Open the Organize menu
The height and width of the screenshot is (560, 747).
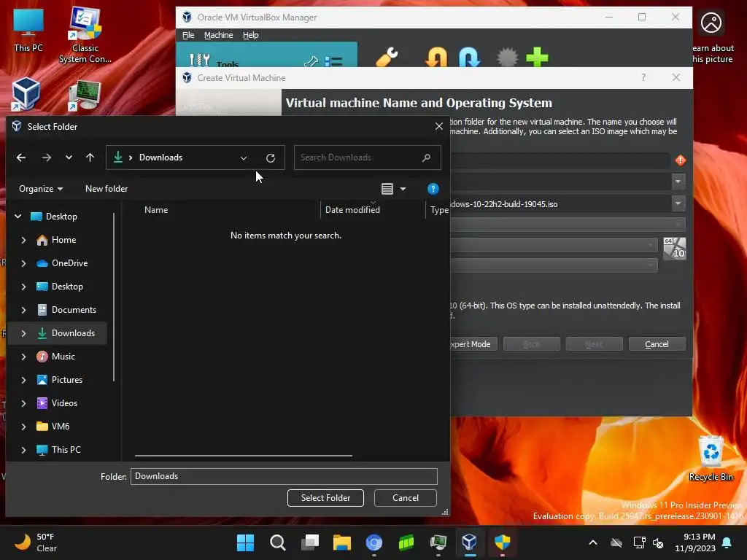[41, 189]
